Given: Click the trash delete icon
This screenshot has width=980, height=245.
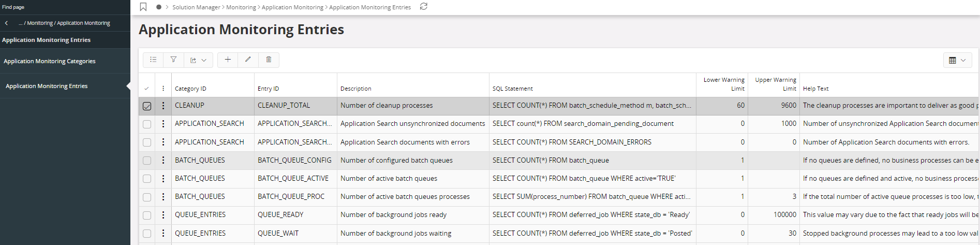Looking at the screenshot, I should pos(269,60).
